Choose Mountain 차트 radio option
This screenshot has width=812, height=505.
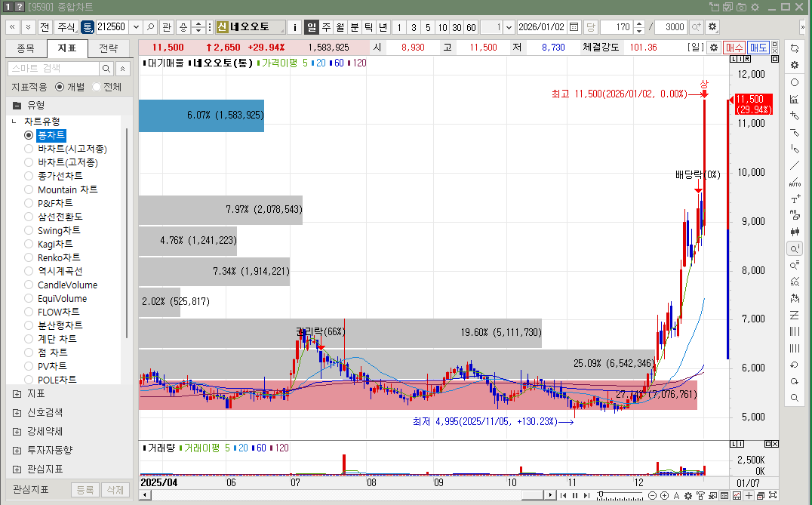[29, 189]
